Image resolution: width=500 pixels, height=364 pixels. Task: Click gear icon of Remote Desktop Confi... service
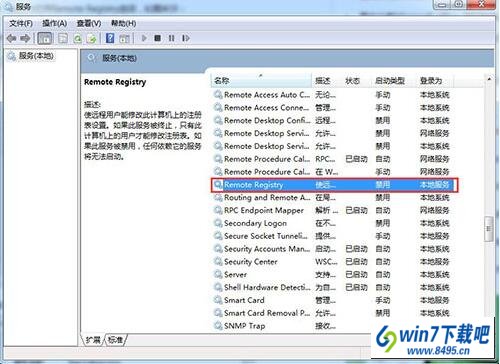coord(218,120)
